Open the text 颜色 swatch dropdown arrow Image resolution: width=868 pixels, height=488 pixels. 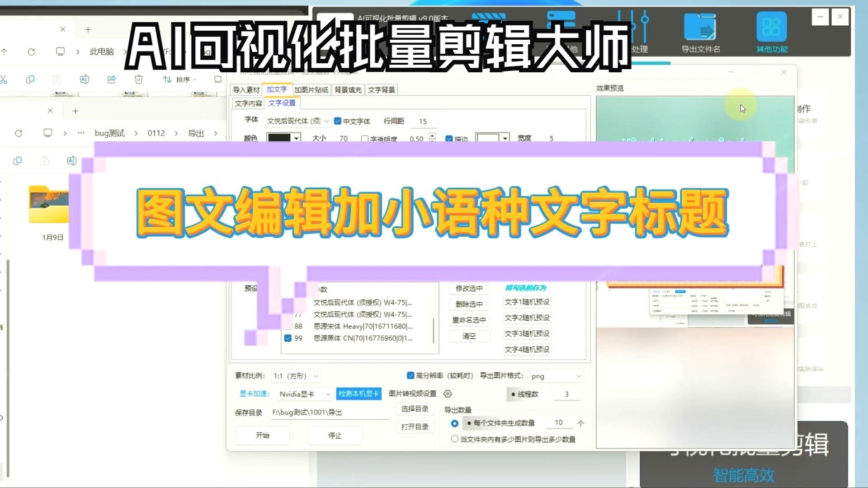click(297, 138)
